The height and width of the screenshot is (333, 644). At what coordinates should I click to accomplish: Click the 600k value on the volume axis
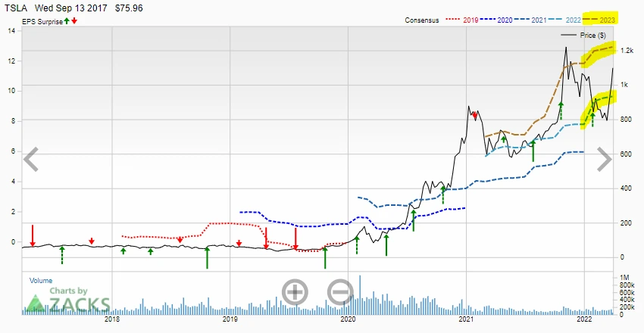click(x=627, y=292)
